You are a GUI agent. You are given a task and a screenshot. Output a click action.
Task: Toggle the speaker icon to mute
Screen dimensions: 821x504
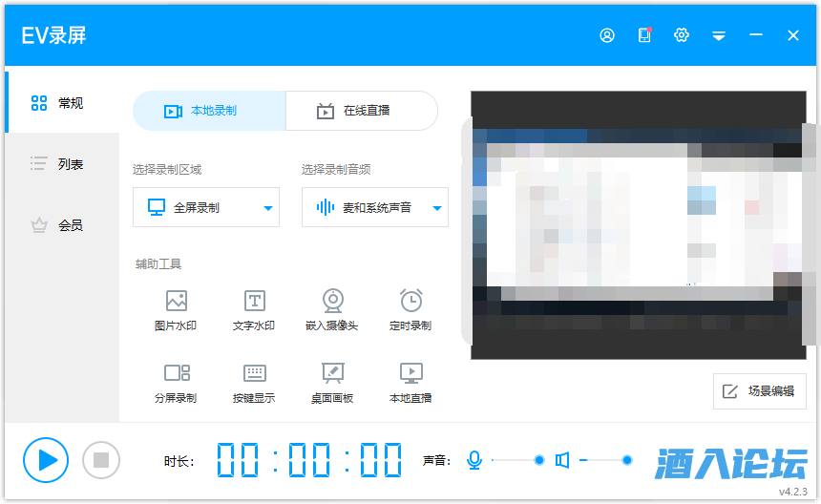click(x=562, y=460)
